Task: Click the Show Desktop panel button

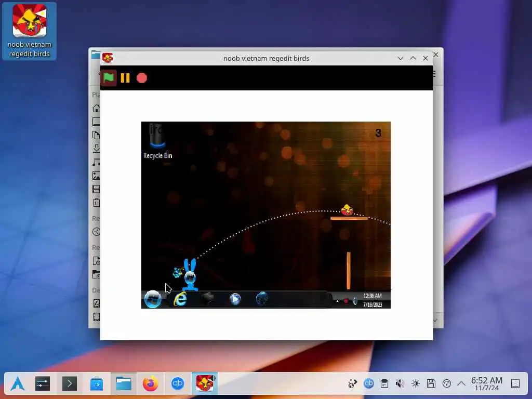Action: (x=515, y=384)
